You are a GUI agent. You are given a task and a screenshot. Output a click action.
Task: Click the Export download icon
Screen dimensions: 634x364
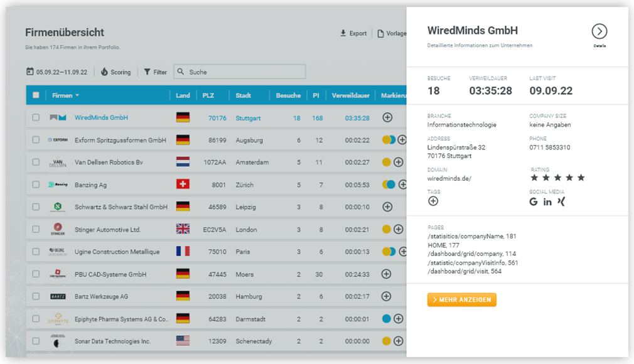tap(343, 33)
